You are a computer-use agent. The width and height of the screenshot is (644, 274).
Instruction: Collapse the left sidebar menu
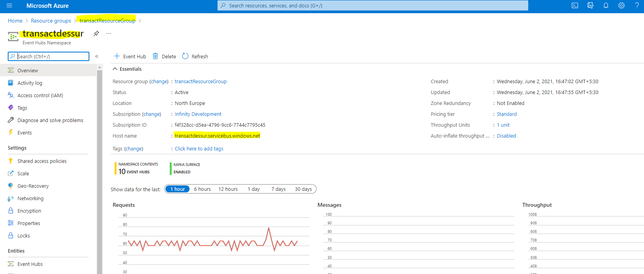pyautogui.click(x=97, y=56)
